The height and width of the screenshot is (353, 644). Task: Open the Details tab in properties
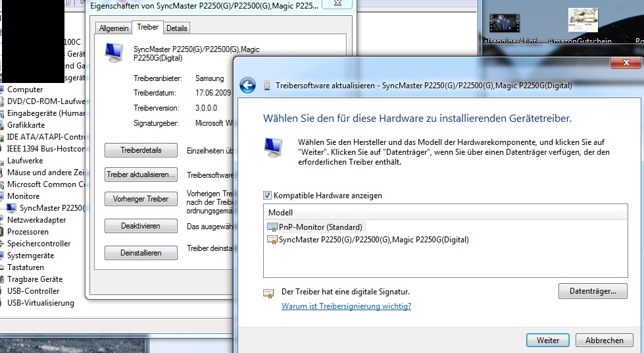tap(176, 28)
